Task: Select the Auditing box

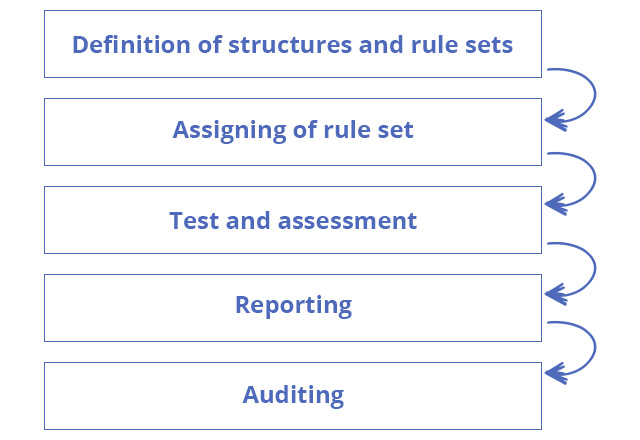Action: tap(293, 396)
